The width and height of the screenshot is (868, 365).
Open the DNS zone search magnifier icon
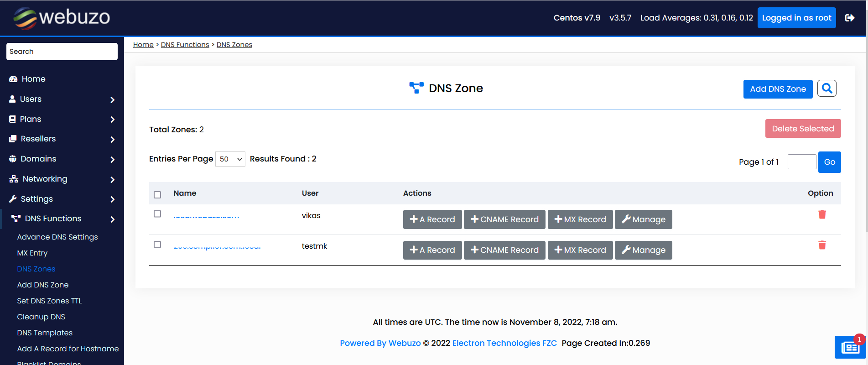(x=826, y=89)
